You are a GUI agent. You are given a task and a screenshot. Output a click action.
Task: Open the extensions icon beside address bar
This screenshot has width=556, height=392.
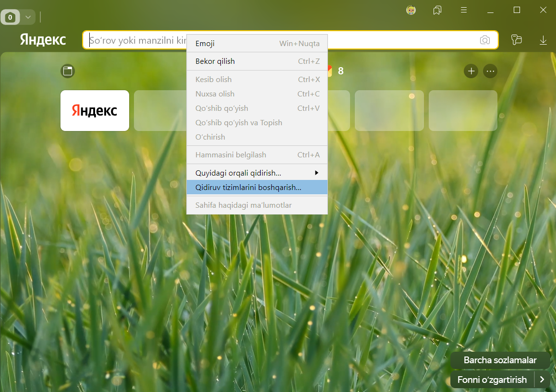[517, 40]
